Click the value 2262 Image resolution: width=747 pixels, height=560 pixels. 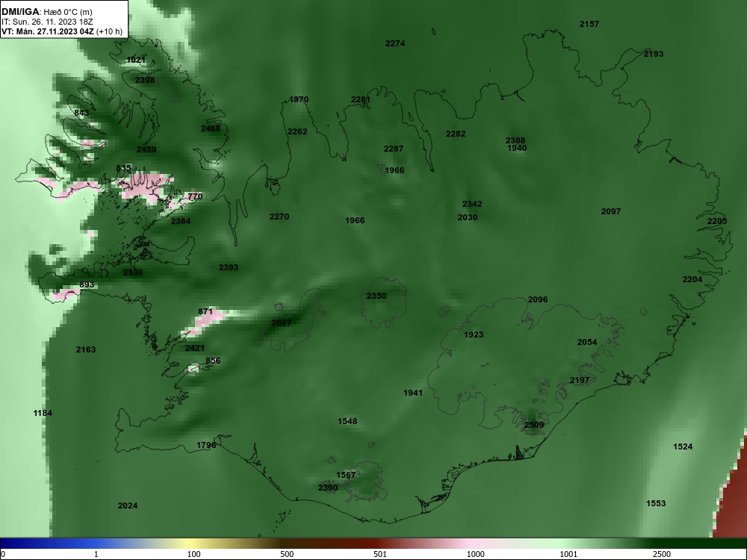click(297, 131)
